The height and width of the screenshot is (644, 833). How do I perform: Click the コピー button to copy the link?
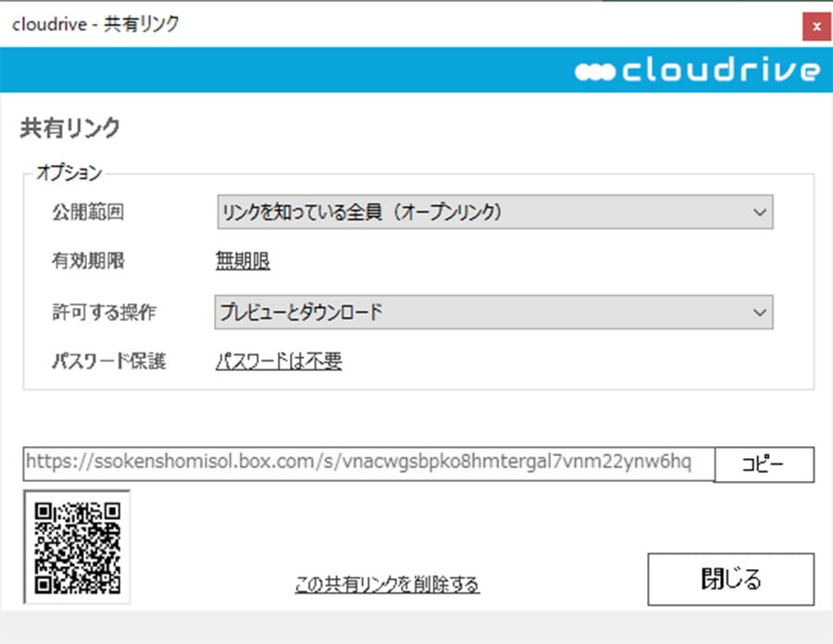coord(764,464)
